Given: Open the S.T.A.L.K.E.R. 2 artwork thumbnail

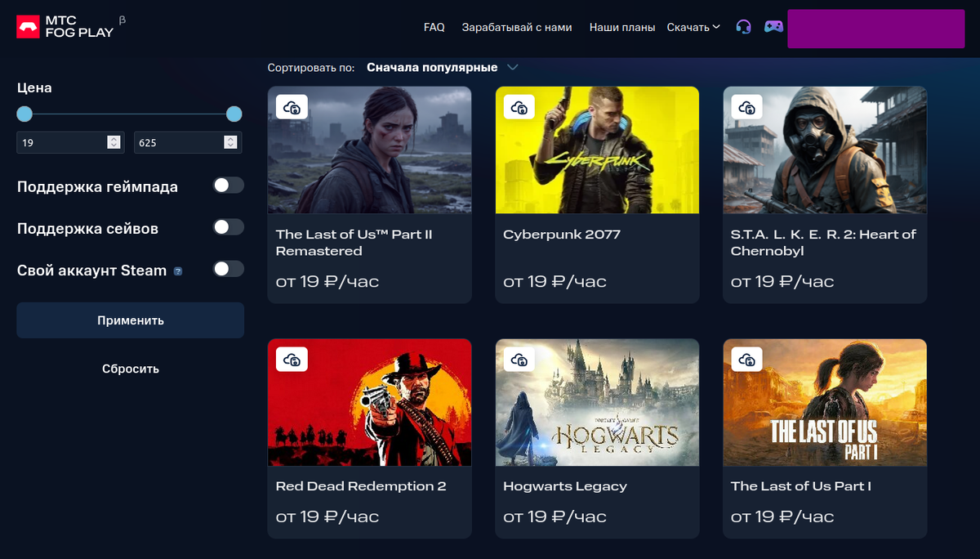Looking at the screenshot, I should 825,150.
